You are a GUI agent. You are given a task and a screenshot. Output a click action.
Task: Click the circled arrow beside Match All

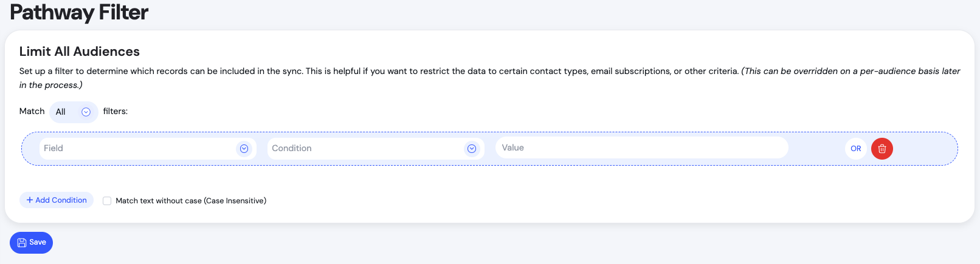(x=86, y=112)
